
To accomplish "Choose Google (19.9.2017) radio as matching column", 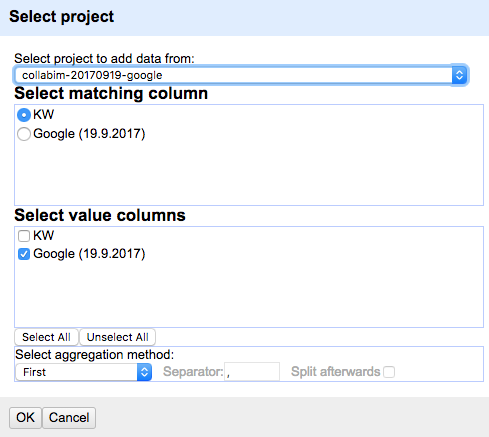I will (x=24, y=134).
